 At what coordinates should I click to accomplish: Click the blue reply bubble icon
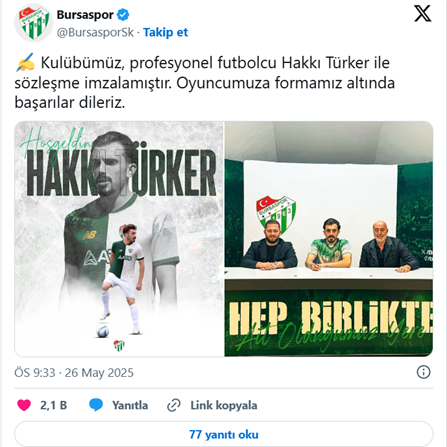point(96,405)
